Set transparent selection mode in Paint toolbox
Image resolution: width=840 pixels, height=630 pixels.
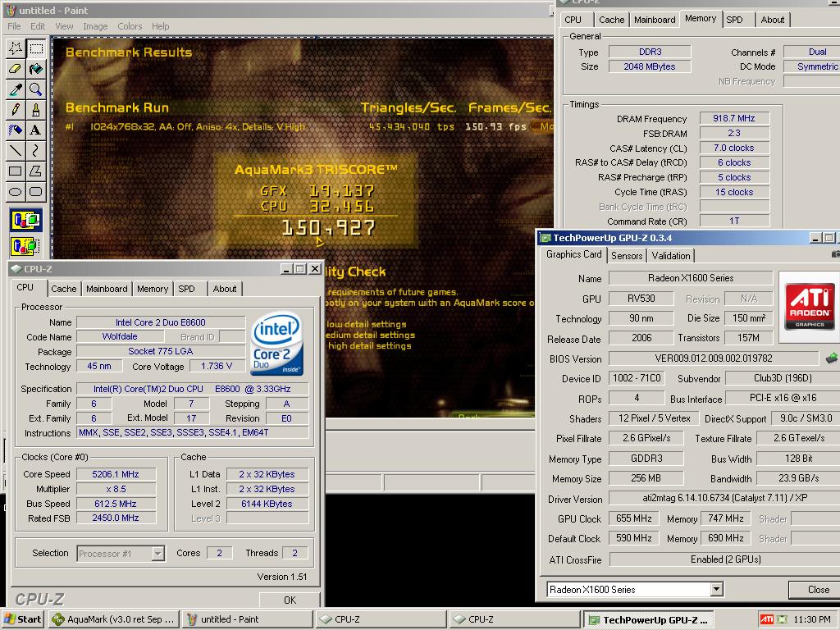pyautogui.click(x=25, y=246)
